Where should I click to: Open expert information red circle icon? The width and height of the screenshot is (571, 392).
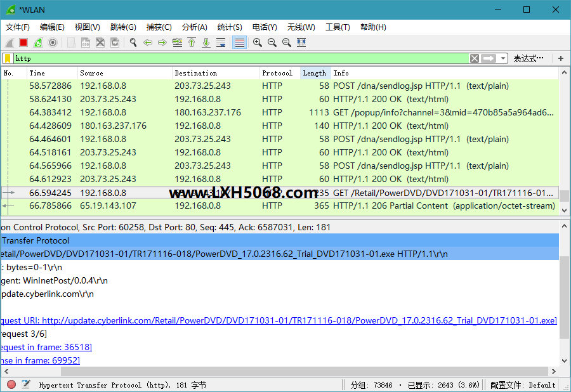point(11,384)
